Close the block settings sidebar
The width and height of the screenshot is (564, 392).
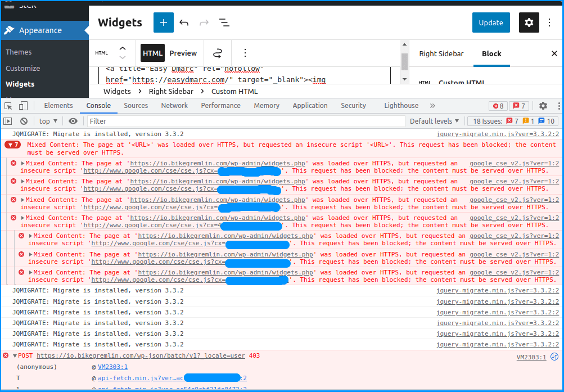click(554, 53)
